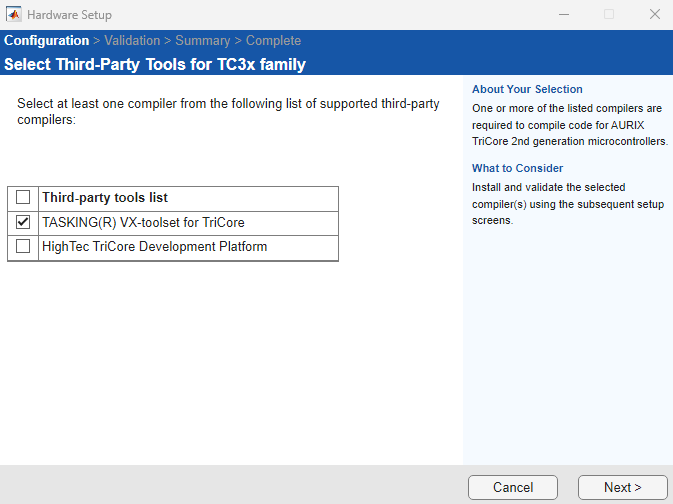Enable the HighTec TriCore Development Platform checkbox
Viewport: 673px width, 504px height.
23,246
